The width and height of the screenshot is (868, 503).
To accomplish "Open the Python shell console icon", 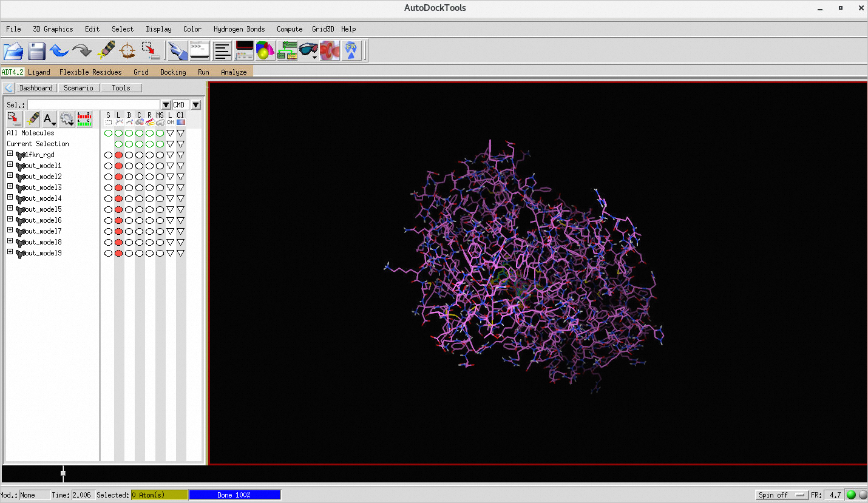I will coord(200,50).
